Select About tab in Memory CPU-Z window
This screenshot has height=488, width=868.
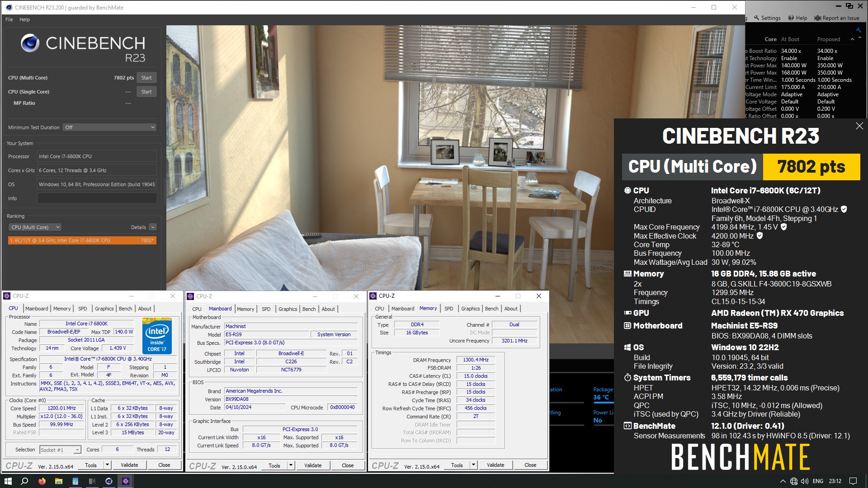(511, 309)
